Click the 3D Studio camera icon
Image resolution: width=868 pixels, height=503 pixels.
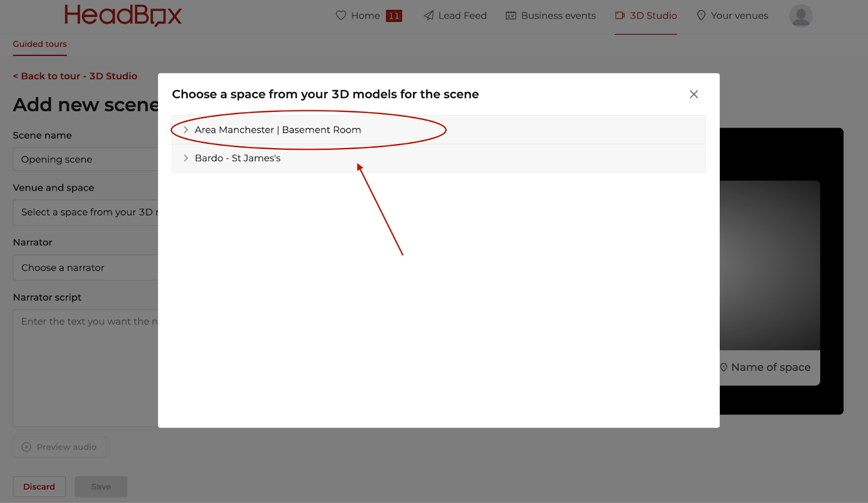point(620,15)
